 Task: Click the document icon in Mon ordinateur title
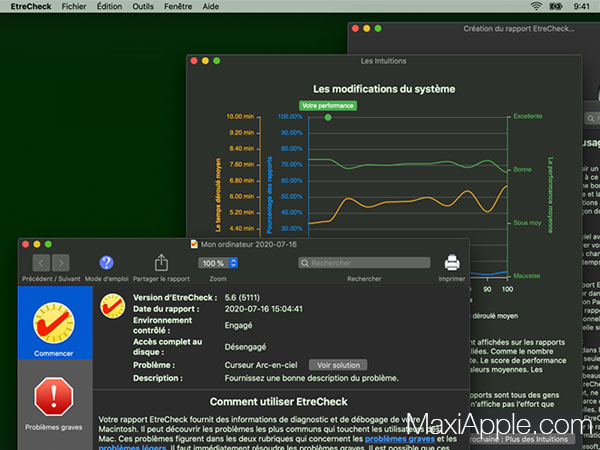[194, 244]
